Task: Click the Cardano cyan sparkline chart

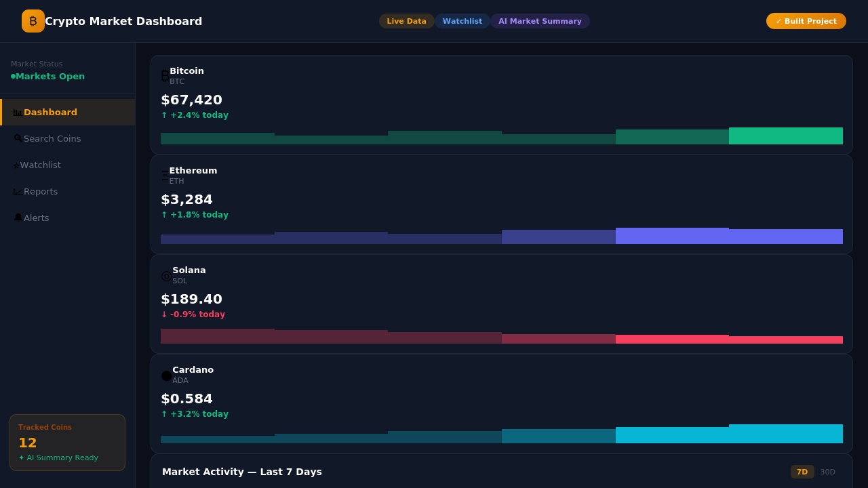Action: (x=502, y=434)
